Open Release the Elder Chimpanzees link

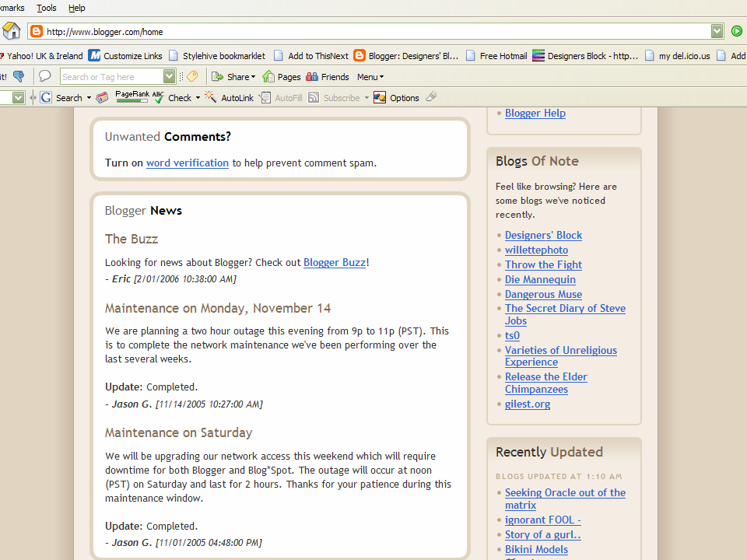coord(546,383)
